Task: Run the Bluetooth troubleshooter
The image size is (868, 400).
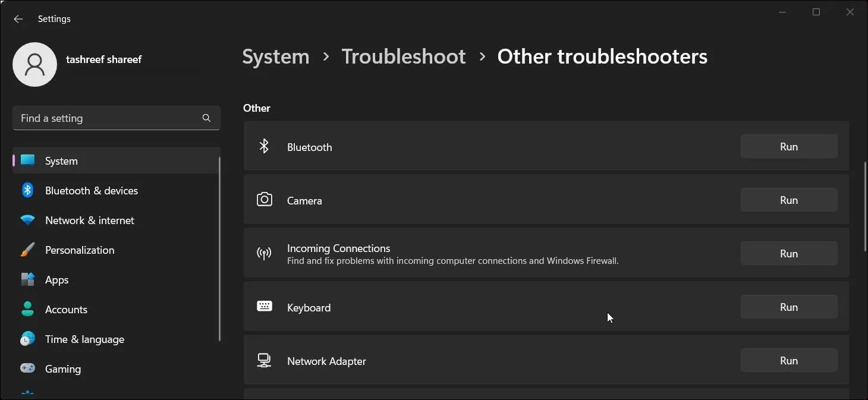Action: 789,146
